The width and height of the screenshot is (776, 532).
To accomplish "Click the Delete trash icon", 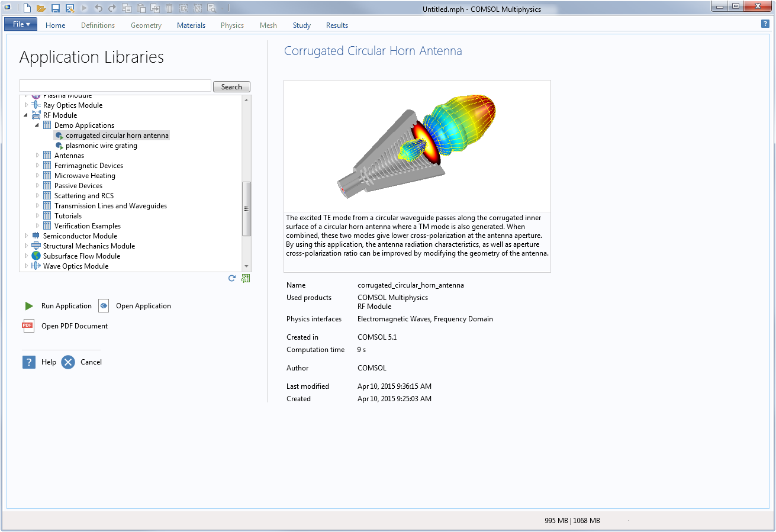I will click(169, 8).
